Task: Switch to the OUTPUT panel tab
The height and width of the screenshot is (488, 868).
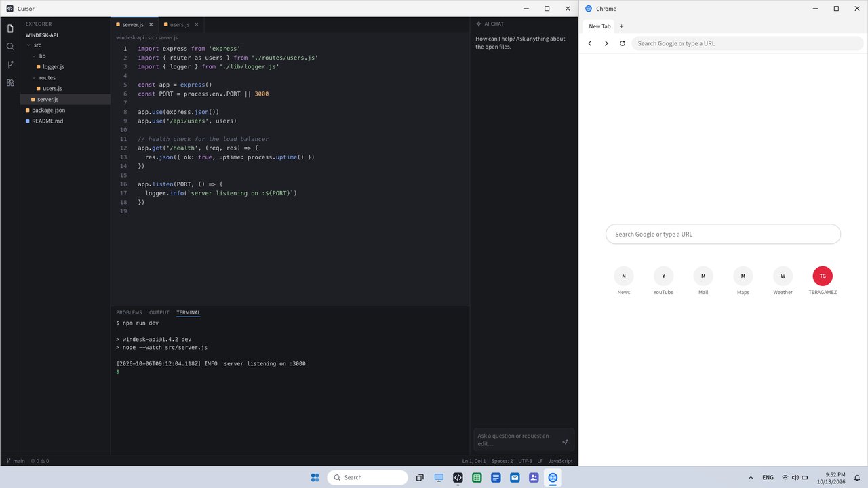Action: (x=159, y=313)
